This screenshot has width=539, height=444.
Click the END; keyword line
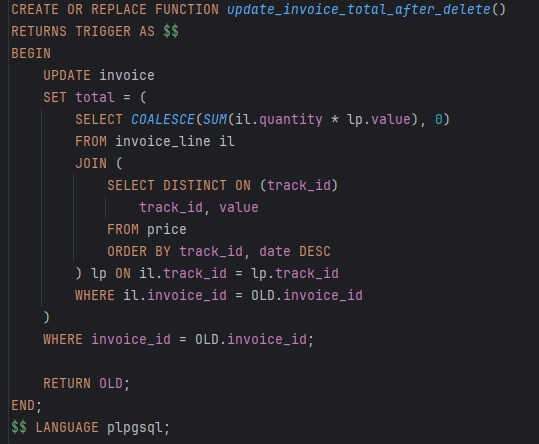click(x=26, y=405)
